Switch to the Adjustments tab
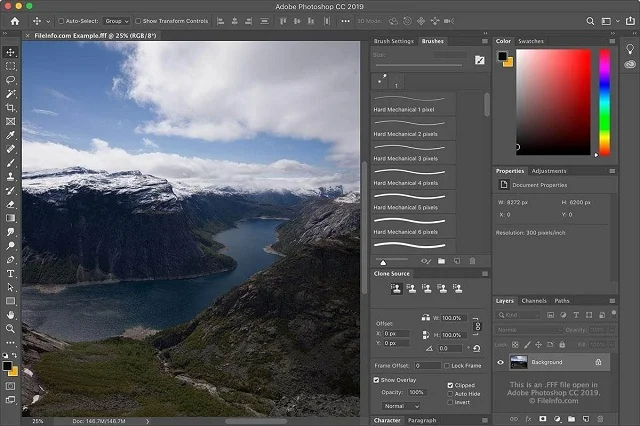Viewport: 640px width, 426px height. point(549,171)
